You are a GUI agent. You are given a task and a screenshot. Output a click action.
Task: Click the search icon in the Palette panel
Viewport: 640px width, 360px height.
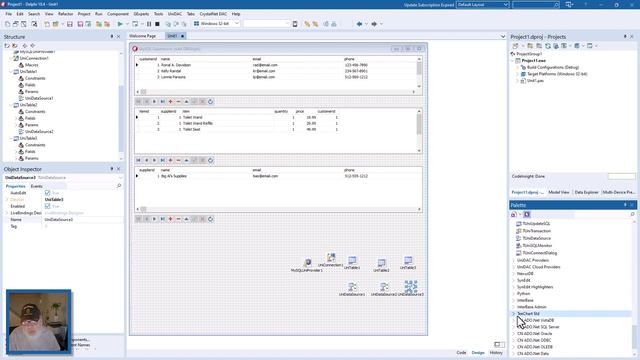[632, 214]
